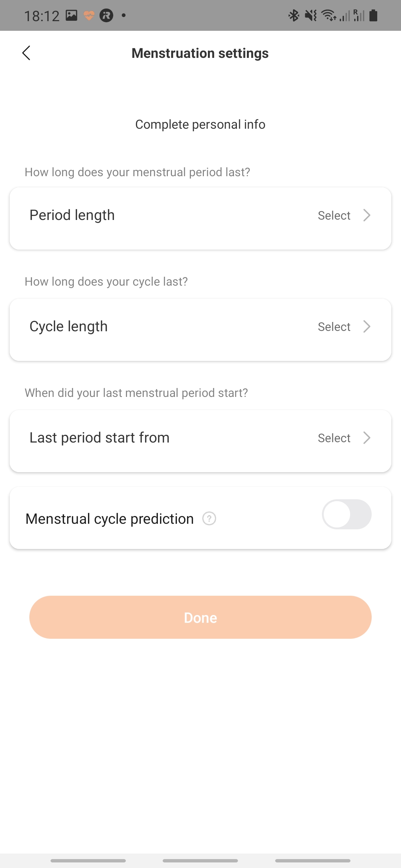
Task: Expand the Cycle length chevron
Action: tap(367, 326)
